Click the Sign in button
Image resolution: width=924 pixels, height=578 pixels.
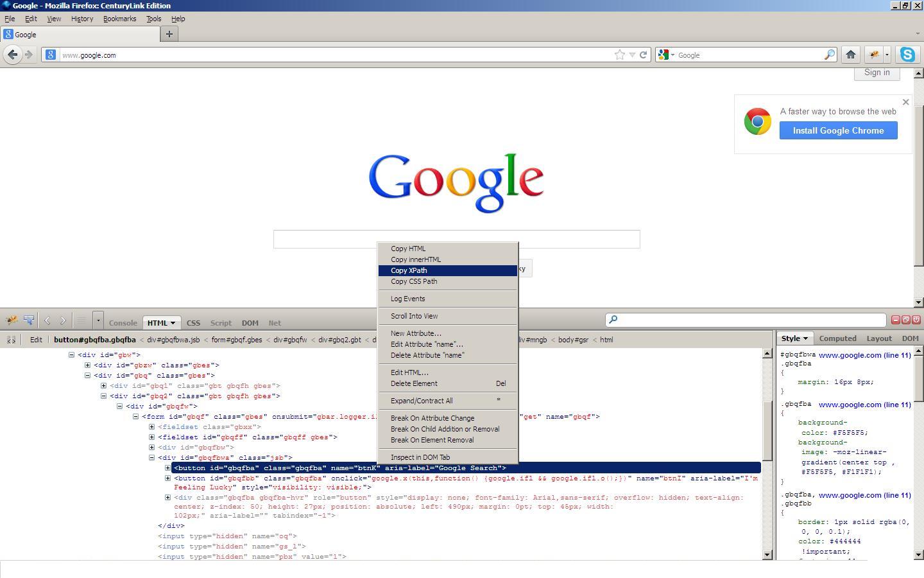[877, 73]
